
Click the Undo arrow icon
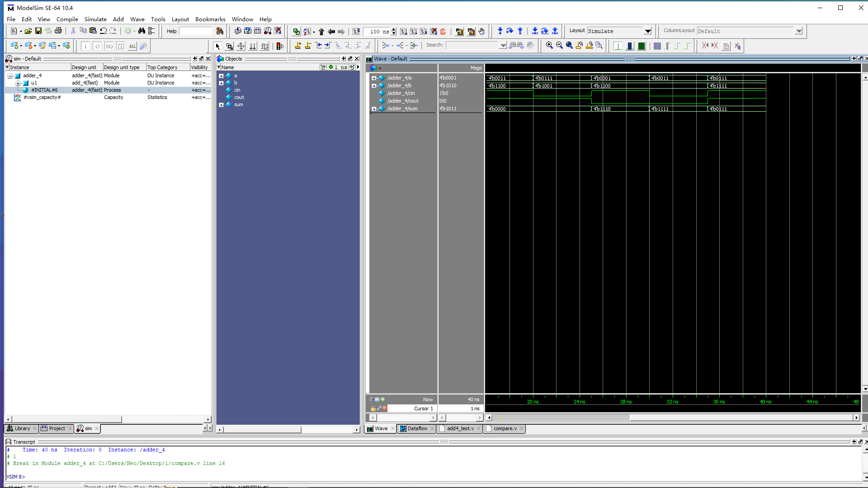(104, 31)
